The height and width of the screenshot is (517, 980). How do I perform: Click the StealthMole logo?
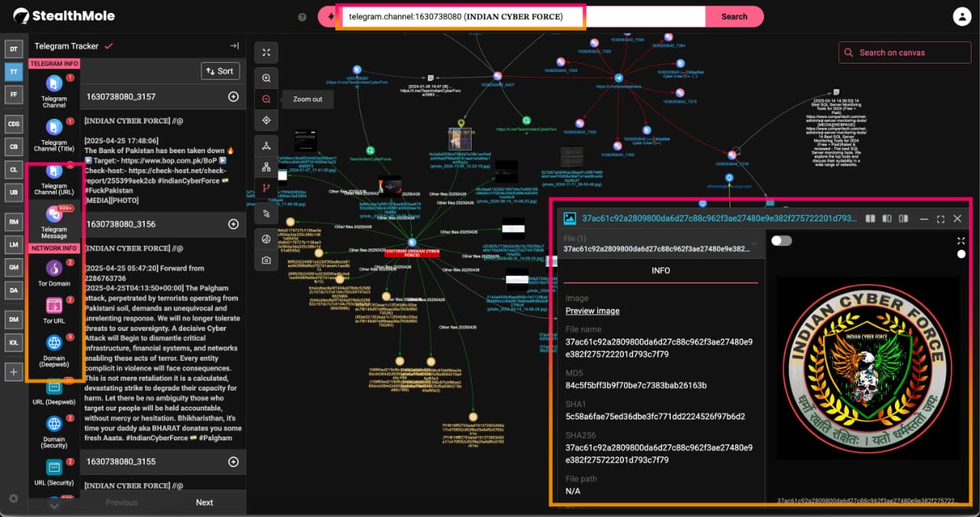tap(64, 16)
